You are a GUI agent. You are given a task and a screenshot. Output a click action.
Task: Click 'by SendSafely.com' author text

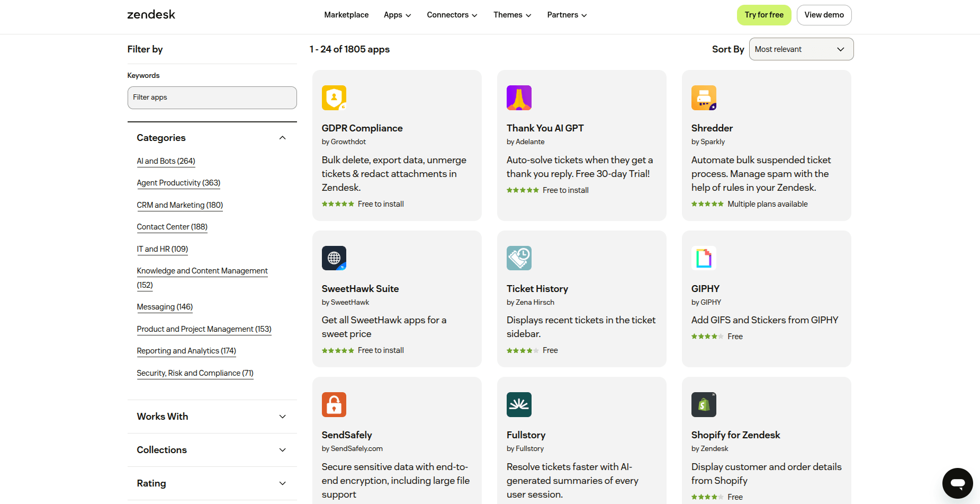[x=352, y=449]
